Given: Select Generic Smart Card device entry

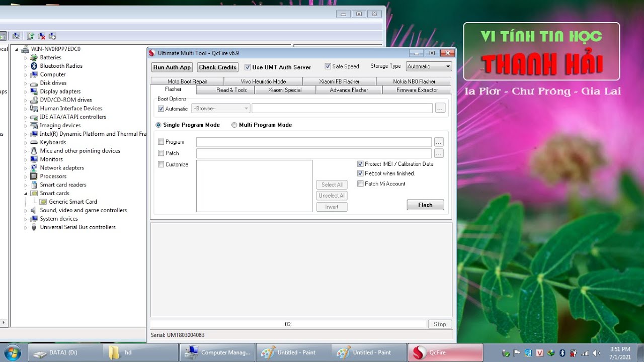Looking at the screenshot, I should point(73,202).
